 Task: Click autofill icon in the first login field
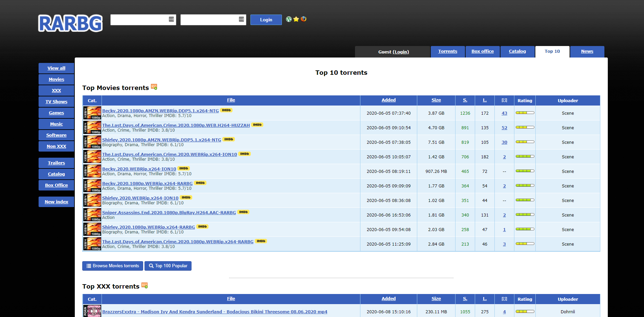click(x=171, y=19)
